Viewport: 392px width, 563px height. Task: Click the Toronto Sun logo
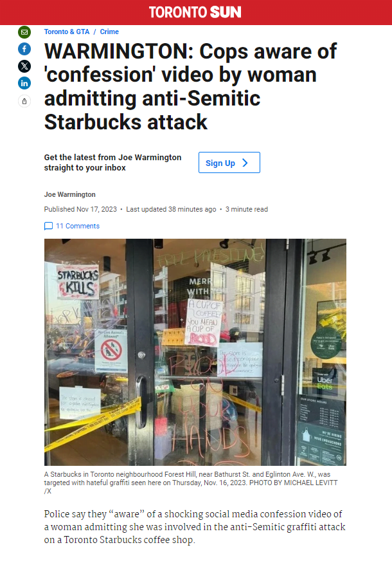click(195, 12)
